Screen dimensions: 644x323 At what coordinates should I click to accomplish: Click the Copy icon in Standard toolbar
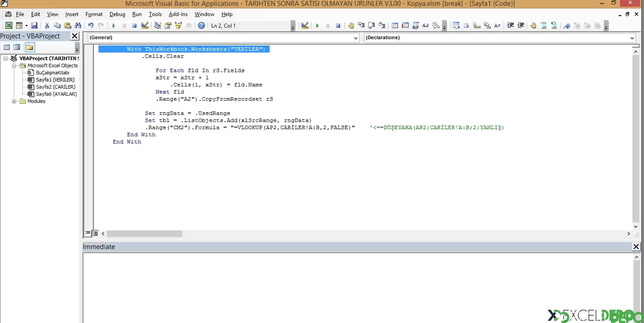pyautogui.click(x=57, y=26)
